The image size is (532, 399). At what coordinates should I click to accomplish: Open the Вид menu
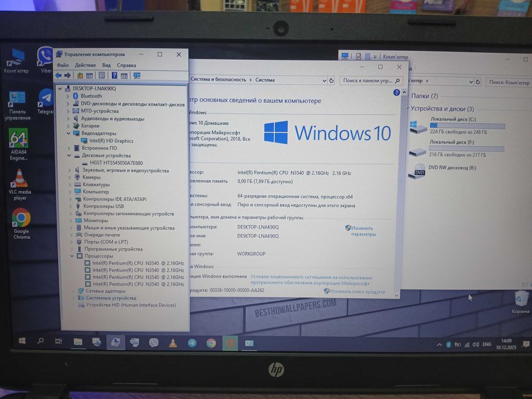coord(107,65)
